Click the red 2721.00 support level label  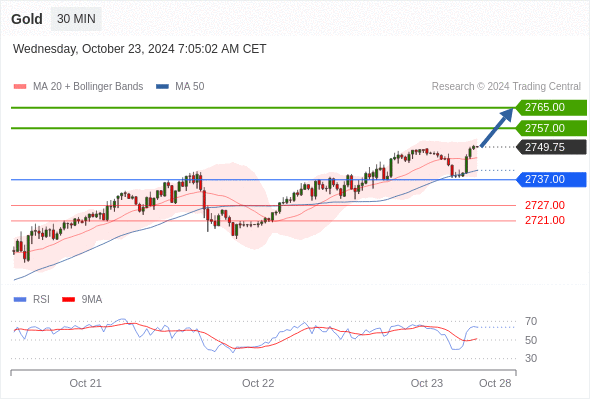pyautogui.click(x=545, y=221)
